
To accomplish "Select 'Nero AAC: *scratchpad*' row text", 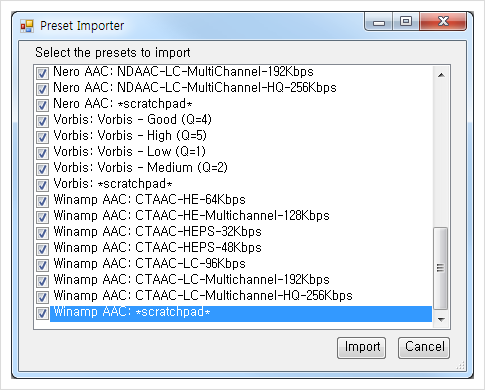I will coord(123,104).
